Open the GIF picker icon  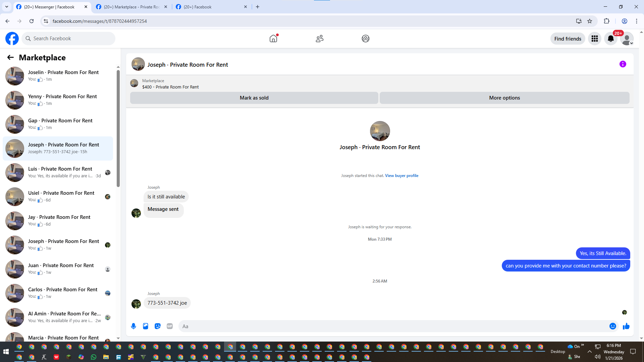[x=170, y=326]
